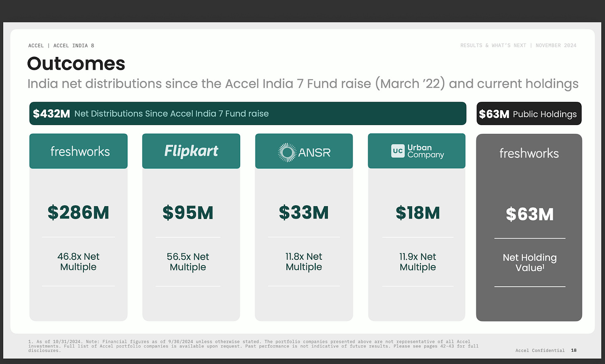
Task: Click the ANSR sunburst logo
Action: [287, 152]
